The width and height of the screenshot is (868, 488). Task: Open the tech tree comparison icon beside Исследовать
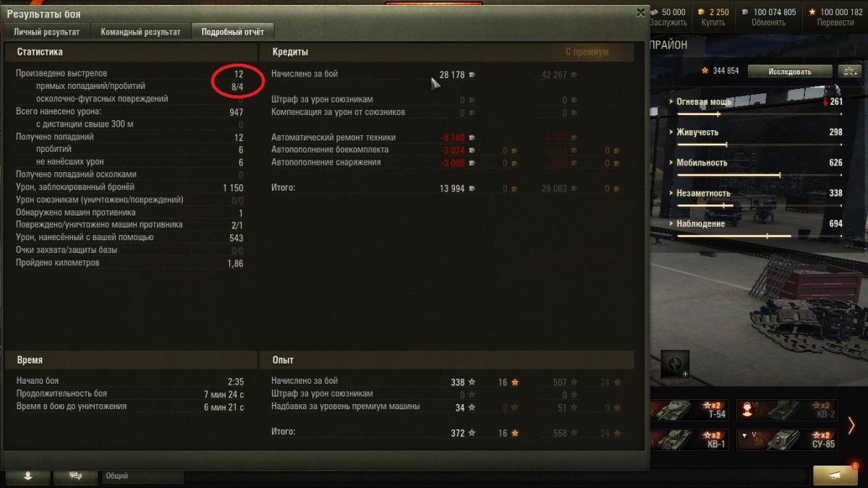pyautogui.click(x=848, y=71)
